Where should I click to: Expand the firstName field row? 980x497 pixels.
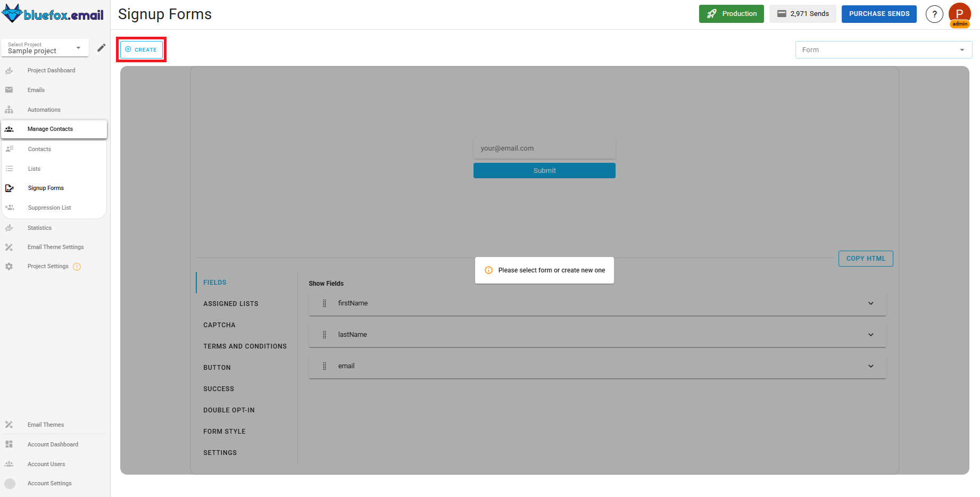pyautogui.click(x=871, y=303)
